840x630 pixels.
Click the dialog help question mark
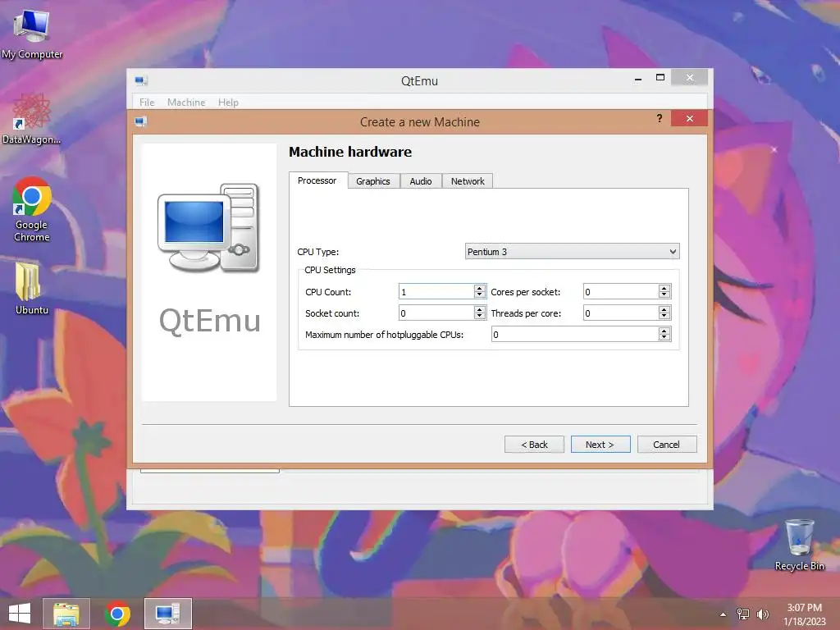(660, 118)
